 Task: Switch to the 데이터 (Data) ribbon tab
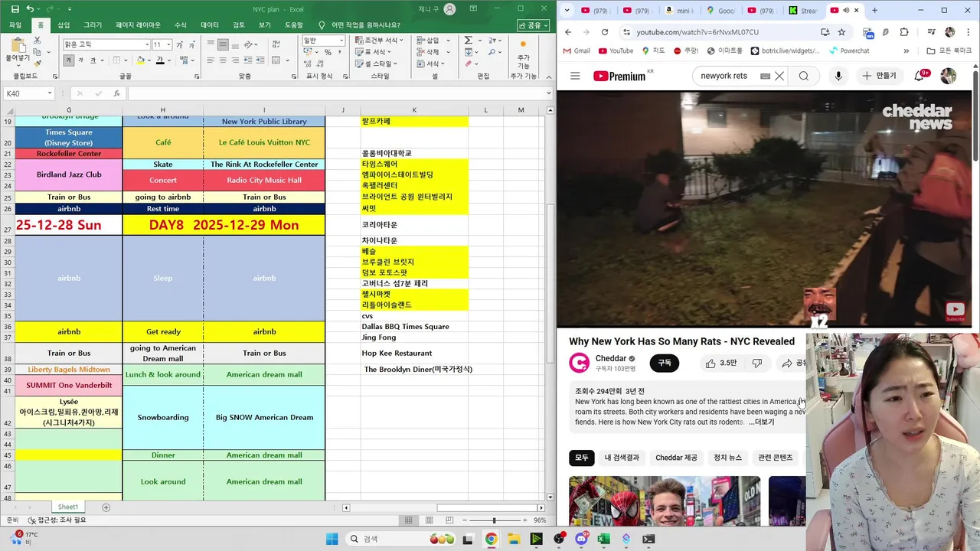click(209, 25)
